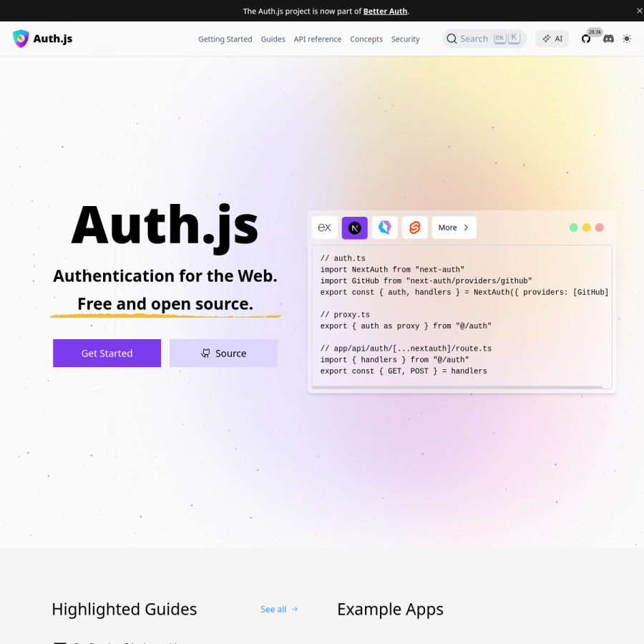This screenshot has height=644, width=644.
Task: Click the Auth.js shield logo
Action: tap(21, 39)
